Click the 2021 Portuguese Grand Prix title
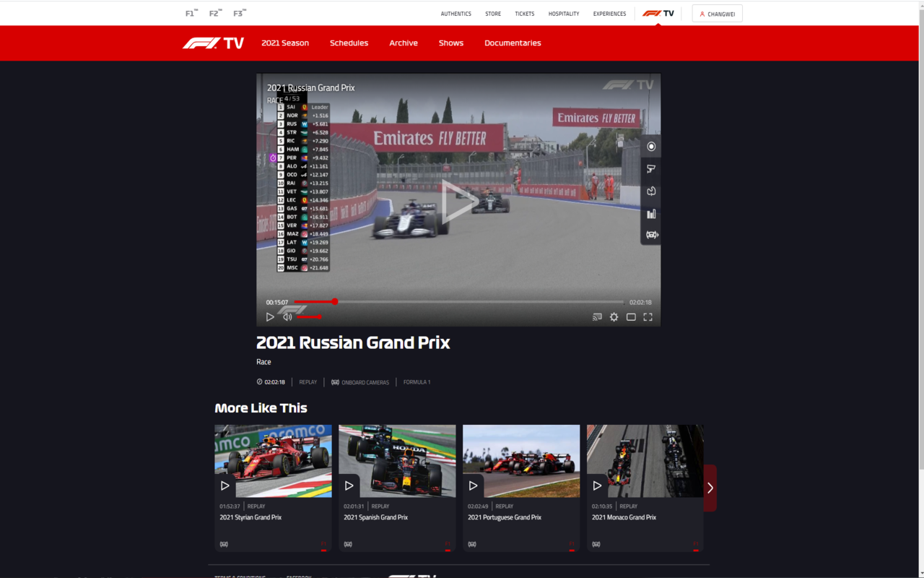 coord(505,517)
